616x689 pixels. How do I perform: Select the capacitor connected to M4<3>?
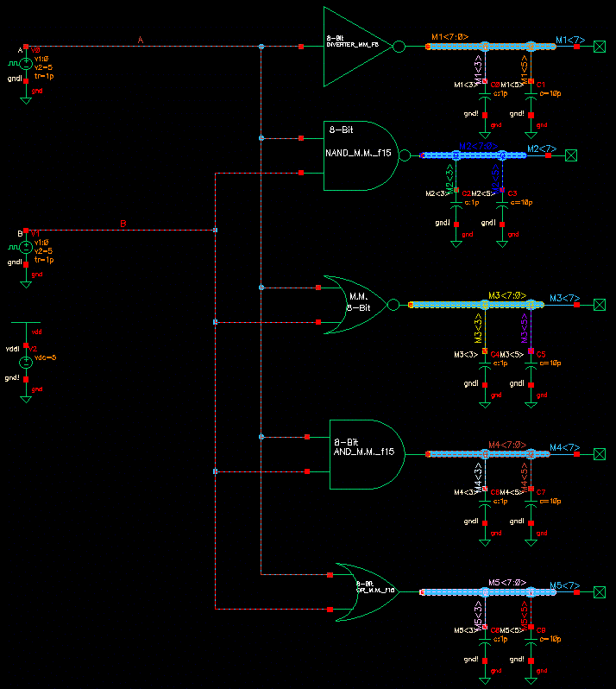485,503
